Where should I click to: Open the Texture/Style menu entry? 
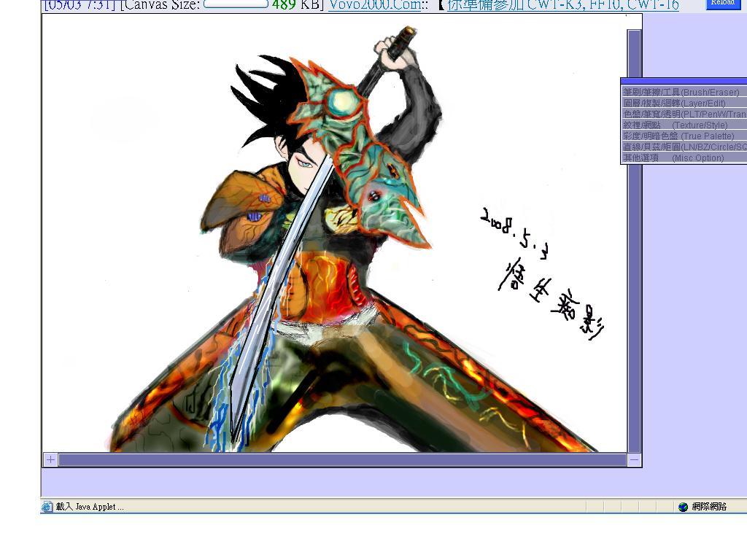click(684, 125)
